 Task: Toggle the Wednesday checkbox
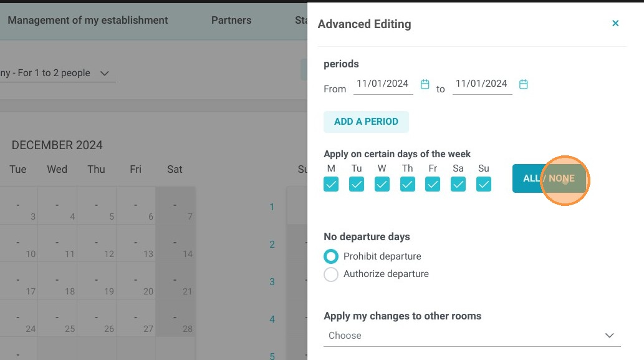pyautogui.click(x=382, y=184)
